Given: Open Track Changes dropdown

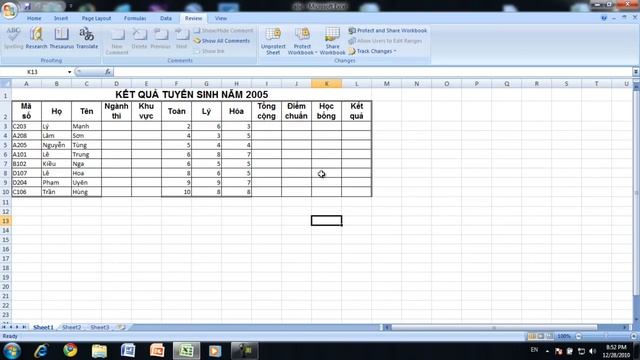Looking at the screenshot, I should (372, 51).
